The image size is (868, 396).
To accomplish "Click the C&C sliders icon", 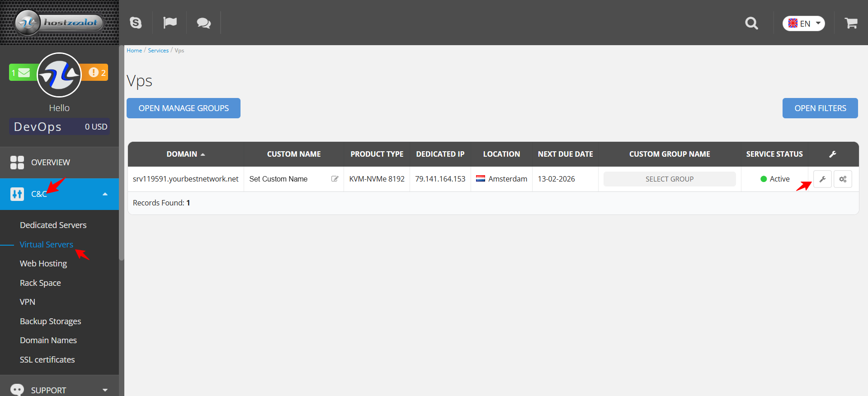I will pos(17,194).
